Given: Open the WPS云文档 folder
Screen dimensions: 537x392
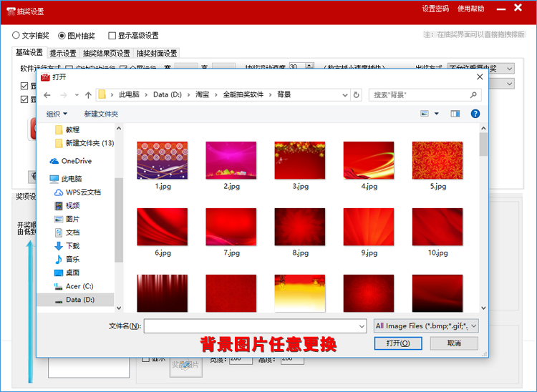Looking at the screenshot, I should pyautogui.click(x=83, y=192).
